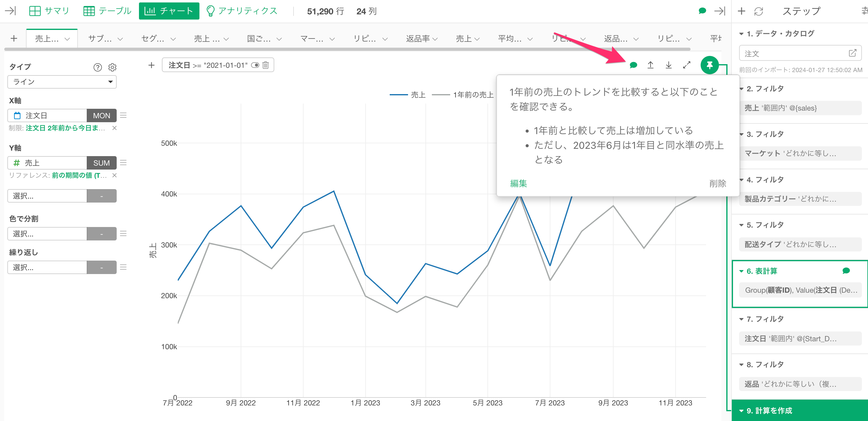Open the アナリティクス view
The height and width of the screenshot is (421, 868).
(242, 11)
